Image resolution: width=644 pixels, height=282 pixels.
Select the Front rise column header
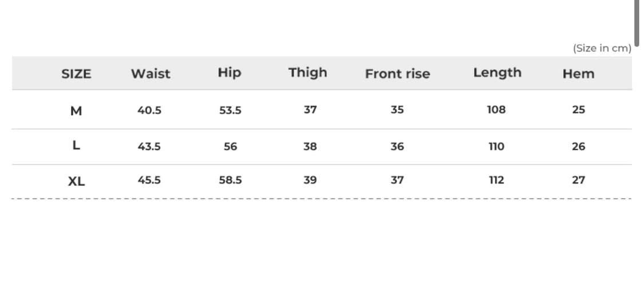coord(397,74)
